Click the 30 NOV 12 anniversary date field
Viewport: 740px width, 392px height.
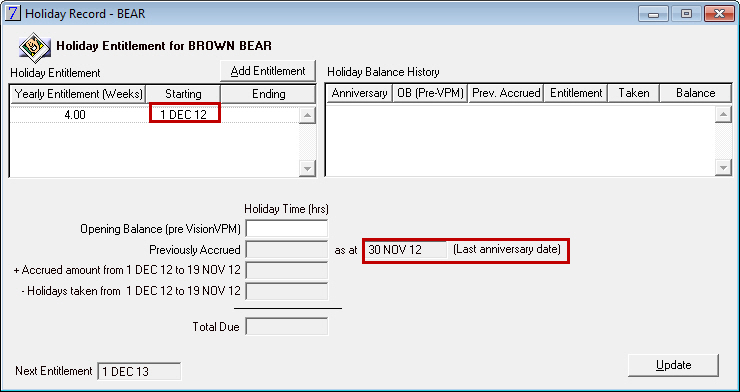[405, 250]
